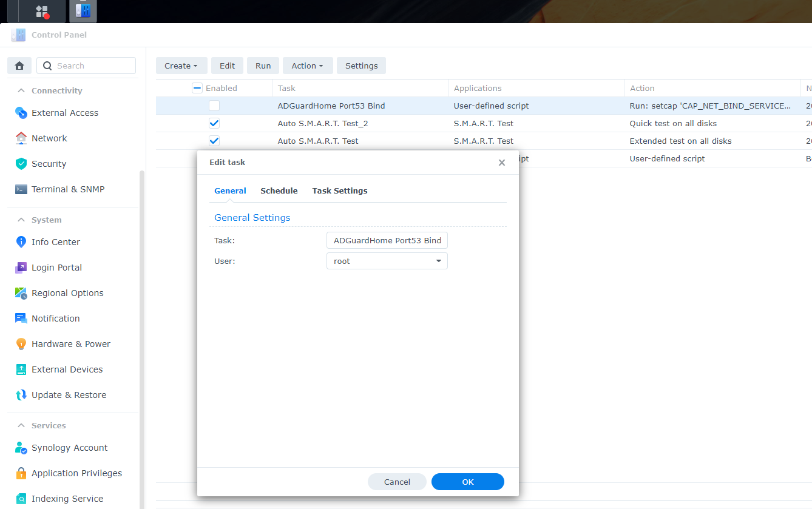Open the Action dropdown menu

[308, 66]
